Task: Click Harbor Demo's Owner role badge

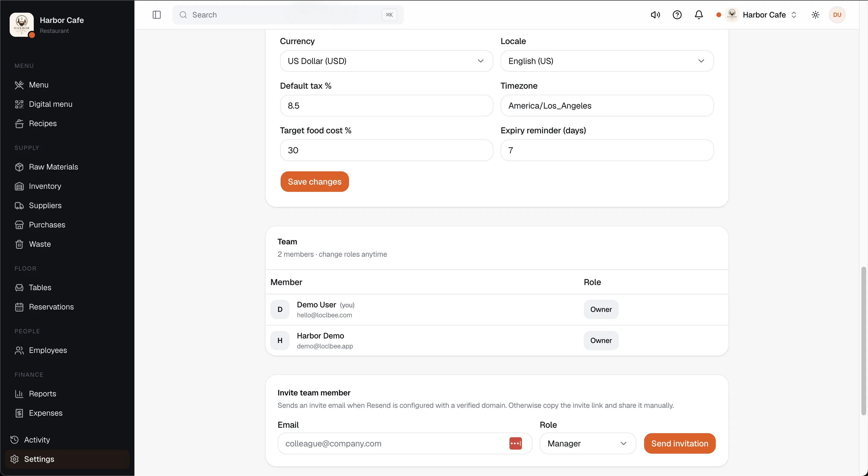Action: pos(601,340)
